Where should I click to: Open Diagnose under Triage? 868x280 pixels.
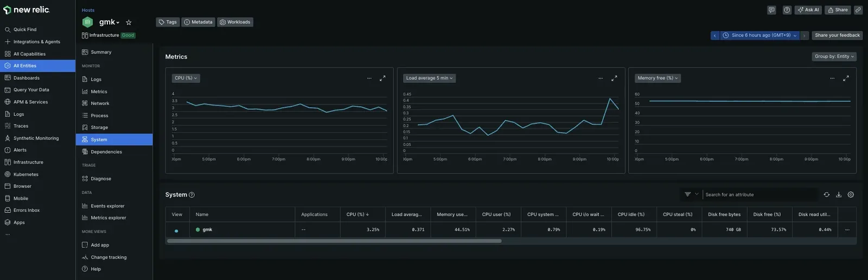coord(101,179)
